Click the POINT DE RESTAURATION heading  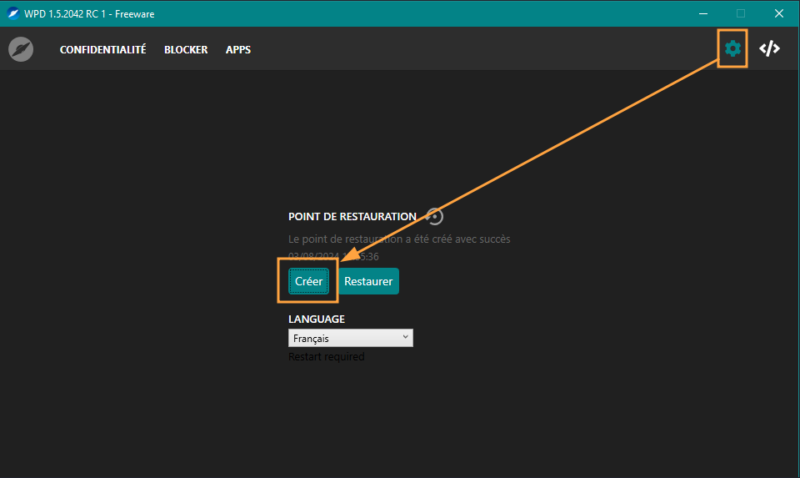point(352,216)
